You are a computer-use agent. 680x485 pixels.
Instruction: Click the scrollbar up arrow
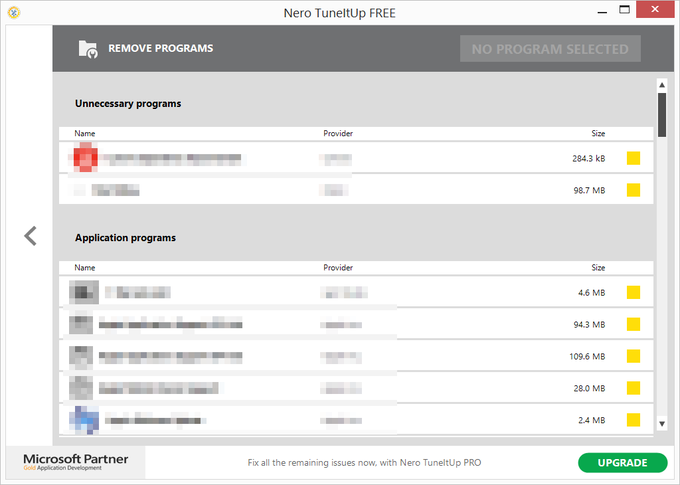[661, 86]
